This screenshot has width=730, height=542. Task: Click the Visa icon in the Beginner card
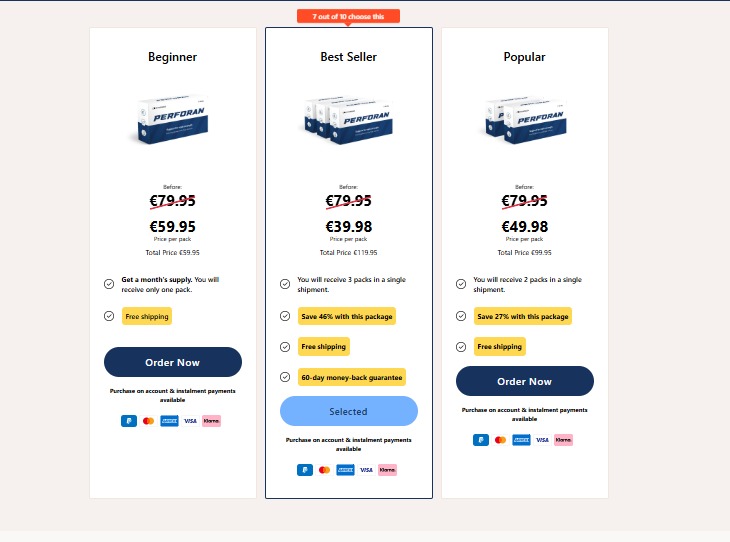[190, 421]
